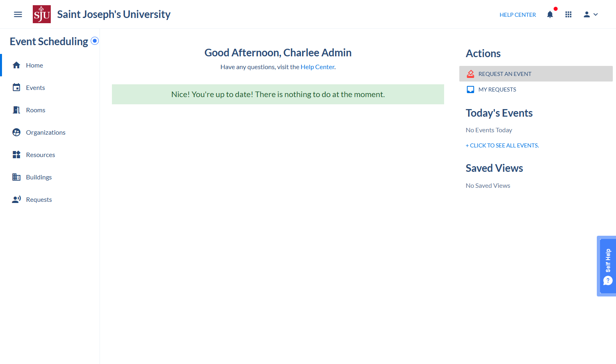Image resolution: width=616 pixels, height=364 pixels.
Task: Open Events from the sidebar
Action: coord(50,88)
